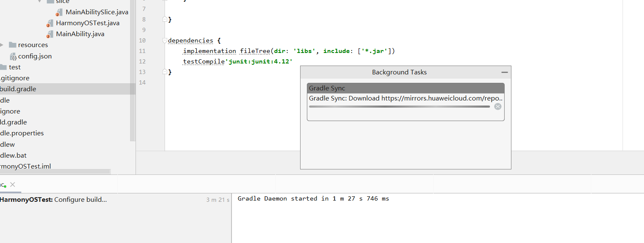The width and height of the screenshot is (644, 243).
Task: Open the .gitignore file
Action: coord(15,78)
